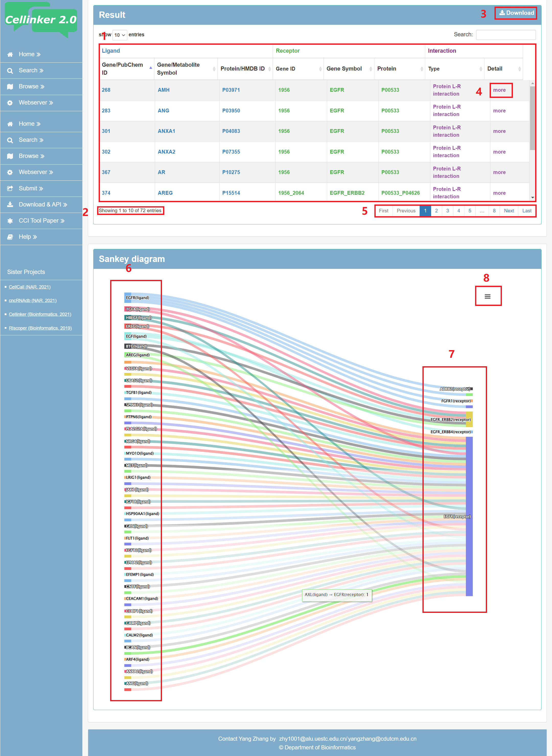Sort the receptor Protein column

pyautogui.click(x=422, y=69)
